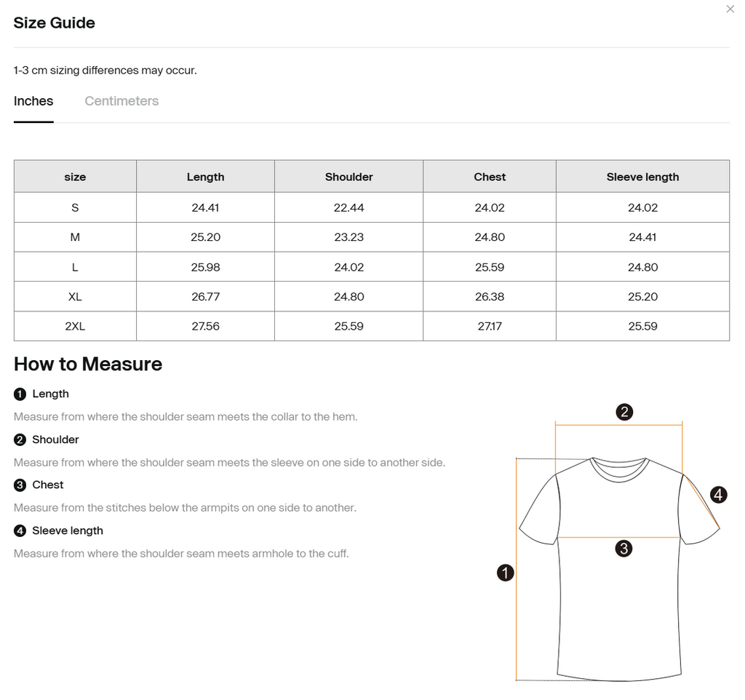Click the Length measurement marker icon

click(19, 394)
